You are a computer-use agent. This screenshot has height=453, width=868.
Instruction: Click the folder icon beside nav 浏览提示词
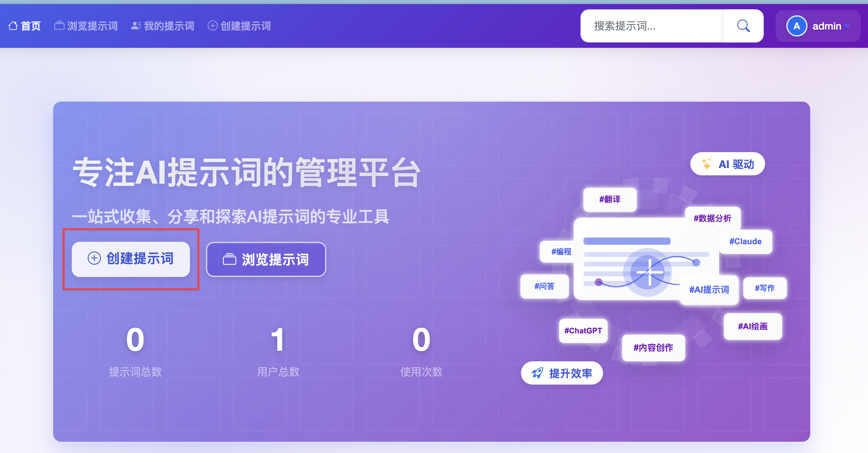59,26
